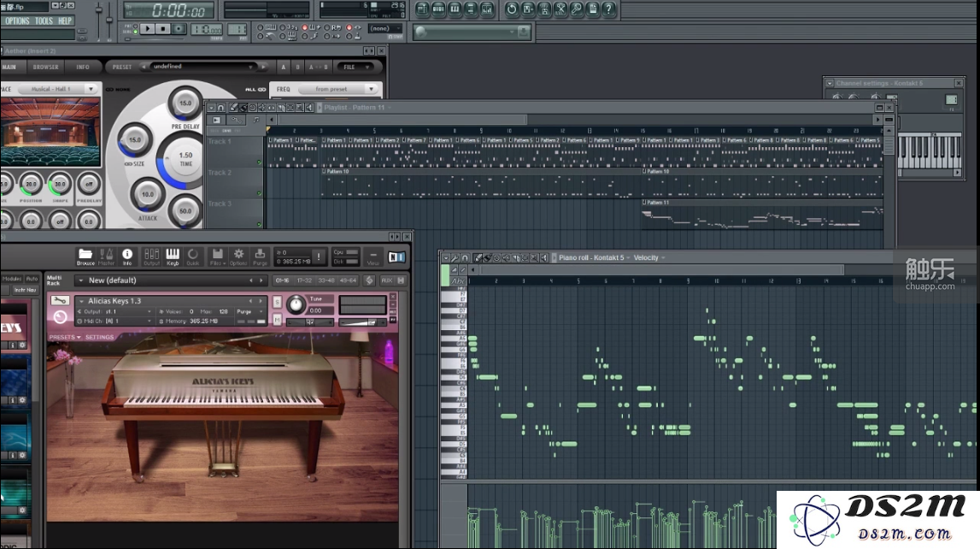Open the FILE menu in Aether
Viewport: 980px width, 549px height.
pyautogui.click(x=355, y=67)
